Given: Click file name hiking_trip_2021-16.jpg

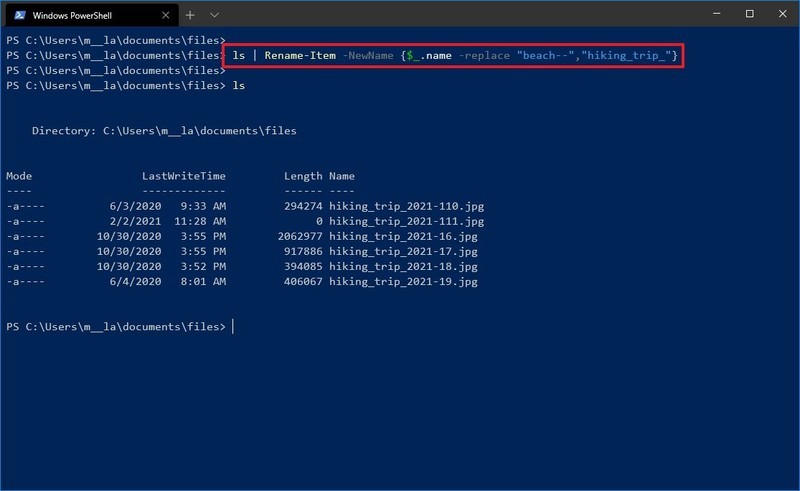Looking at the screenshot, I should click(x=403, y=236).
